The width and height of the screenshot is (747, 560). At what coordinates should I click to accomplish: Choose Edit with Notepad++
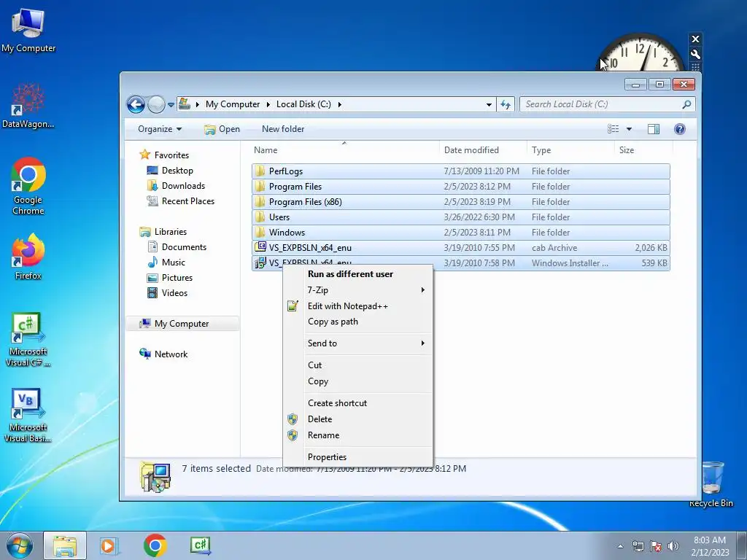(x=357, y=306)
